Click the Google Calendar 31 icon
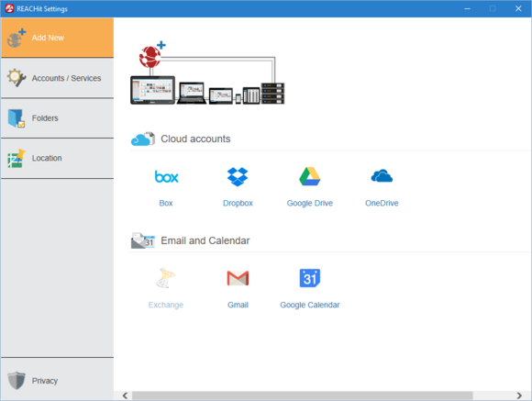The width and height of the screenshot is (532, 401). (310, 278)
